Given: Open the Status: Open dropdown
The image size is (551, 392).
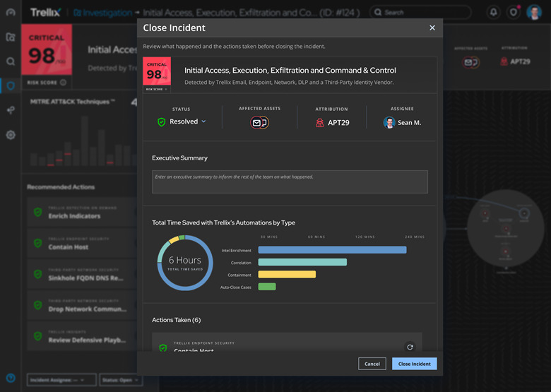Looking at the screenshot, I should 121,380.
